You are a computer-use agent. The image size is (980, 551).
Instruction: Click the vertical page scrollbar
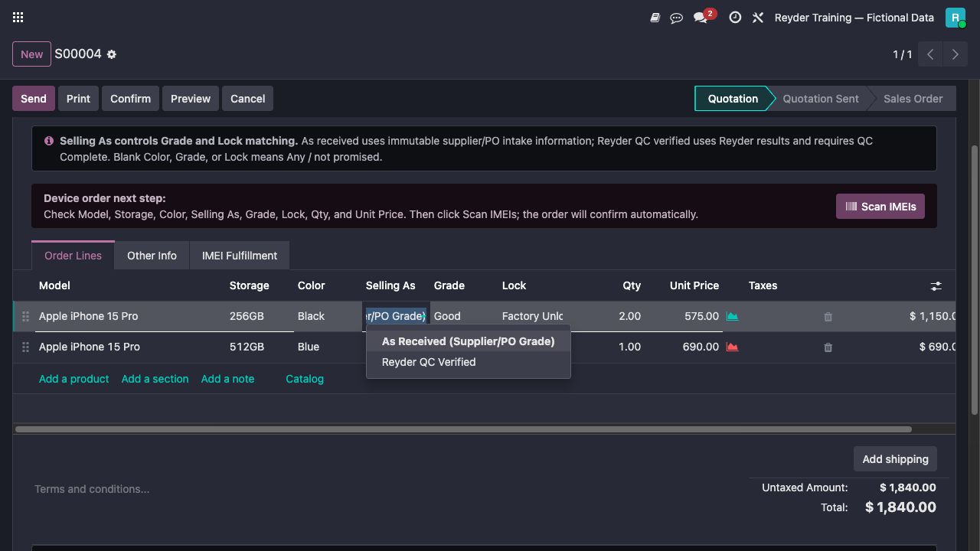pos(975,279)
